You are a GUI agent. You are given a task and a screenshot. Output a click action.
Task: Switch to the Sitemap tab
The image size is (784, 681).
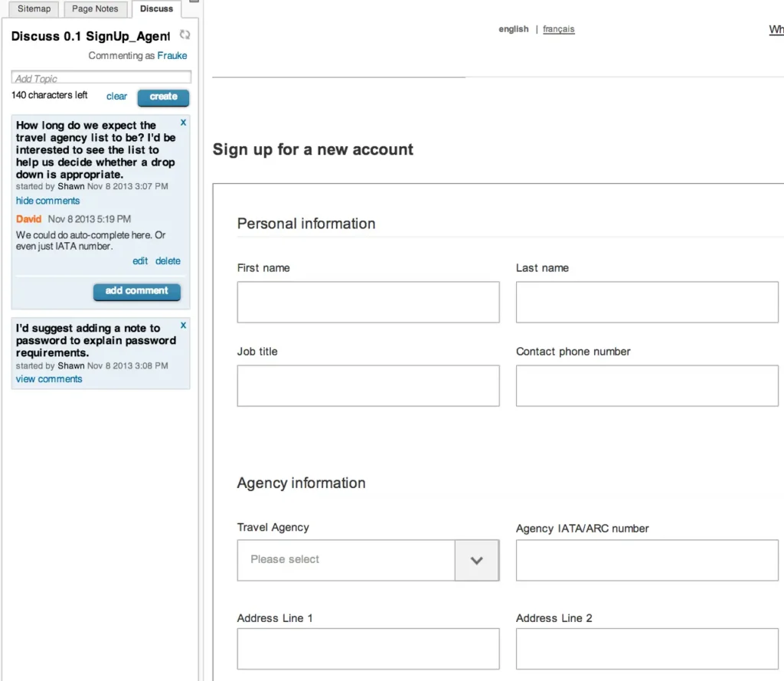pyautogui.click(x=34, y=9)
